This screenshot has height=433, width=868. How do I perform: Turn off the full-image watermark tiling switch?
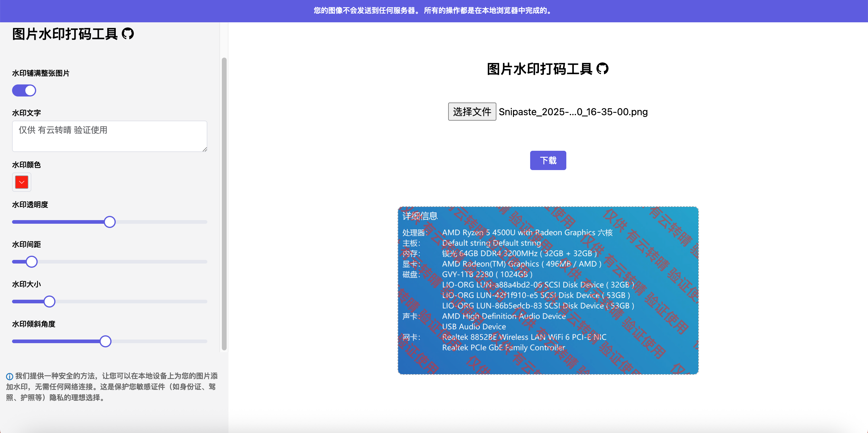(x=24, y=90)
